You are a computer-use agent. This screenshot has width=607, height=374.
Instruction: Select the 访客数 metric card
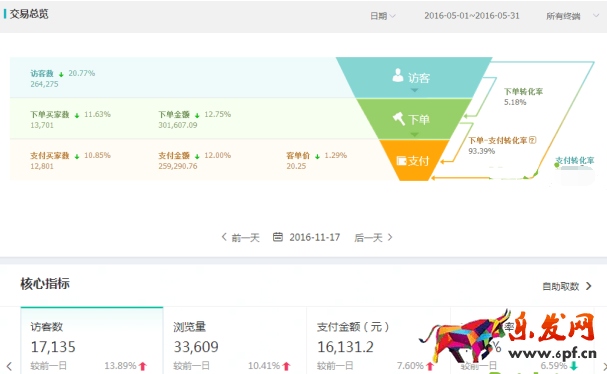click(92, 341)
